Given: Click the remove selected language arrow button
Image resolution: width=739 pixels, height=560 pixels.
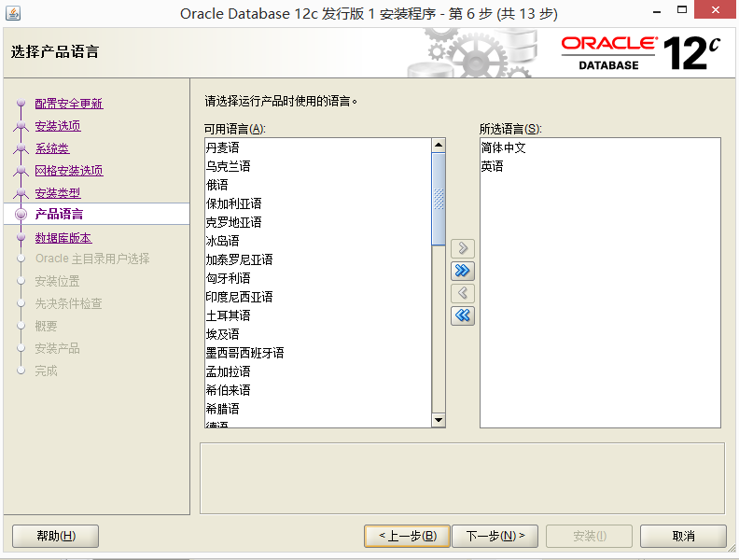Looking at the screenshot, I should pos(463,293).
